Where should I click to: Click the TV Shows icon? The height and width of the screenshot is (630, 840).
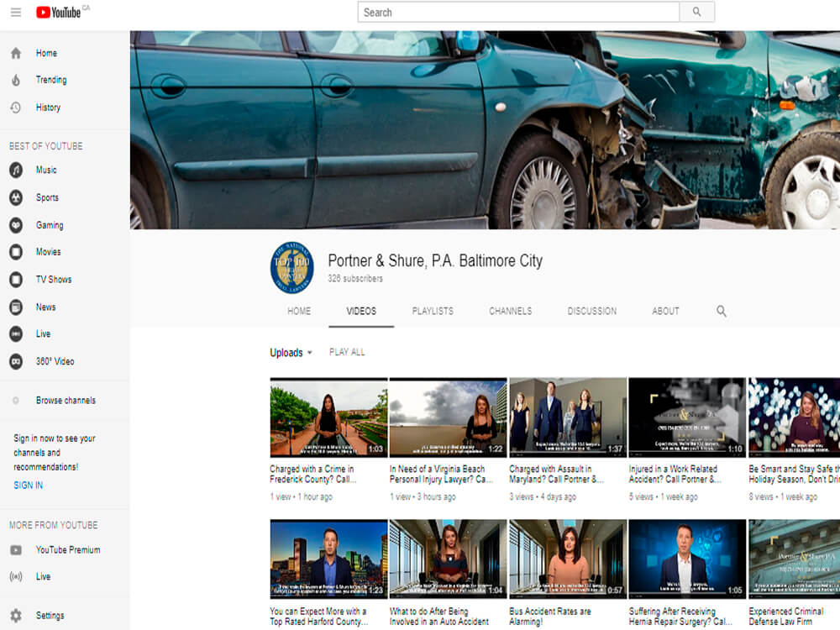click(16, 279)
